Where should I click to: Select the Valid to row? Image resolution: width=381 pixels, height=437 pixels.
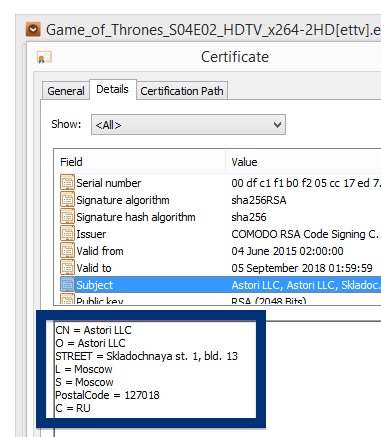click(218, 268)
